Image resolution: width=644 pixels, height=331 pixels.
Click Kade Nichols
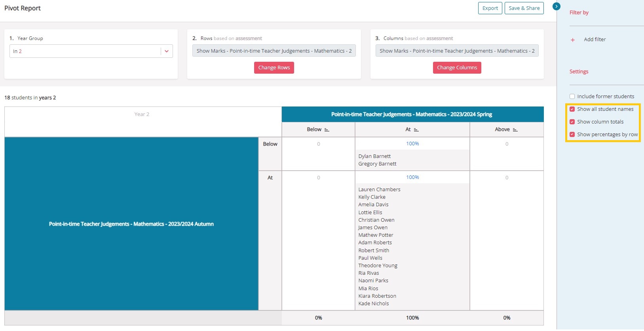pos(374,304)
